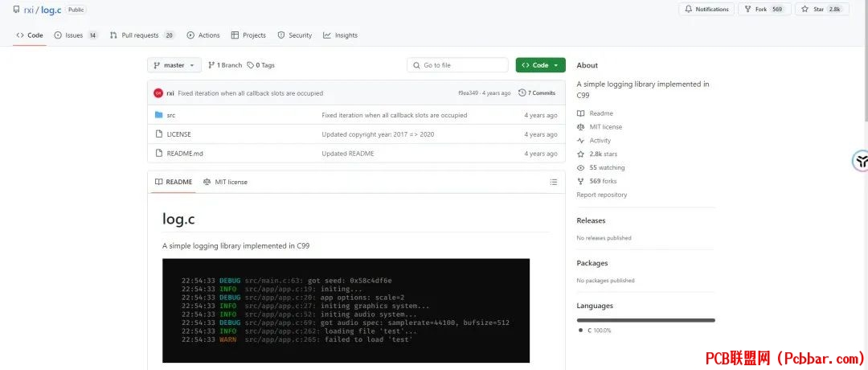Open commit hash f9ea349

pos(468,93)
